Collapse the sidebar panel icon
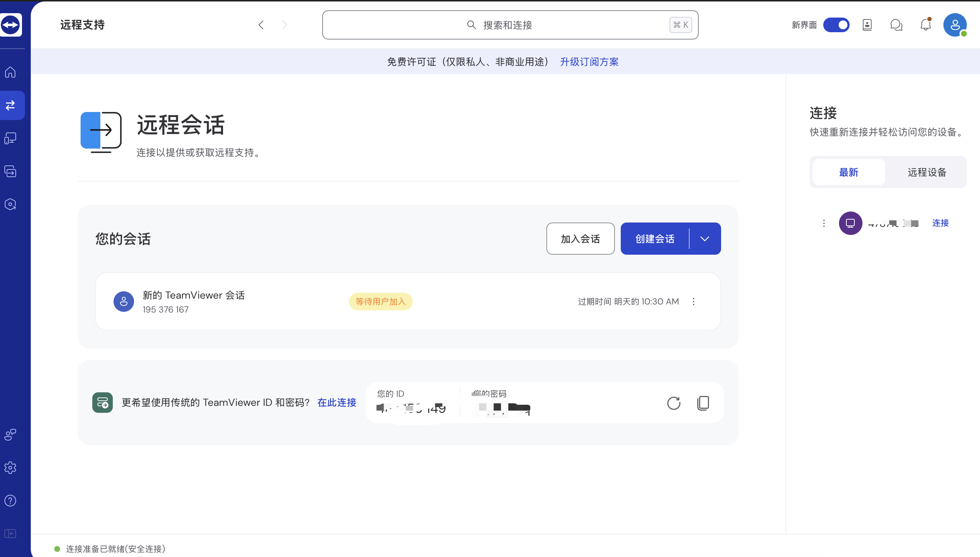The width and height of the screenshot is (980, 557). coord(10,533)
